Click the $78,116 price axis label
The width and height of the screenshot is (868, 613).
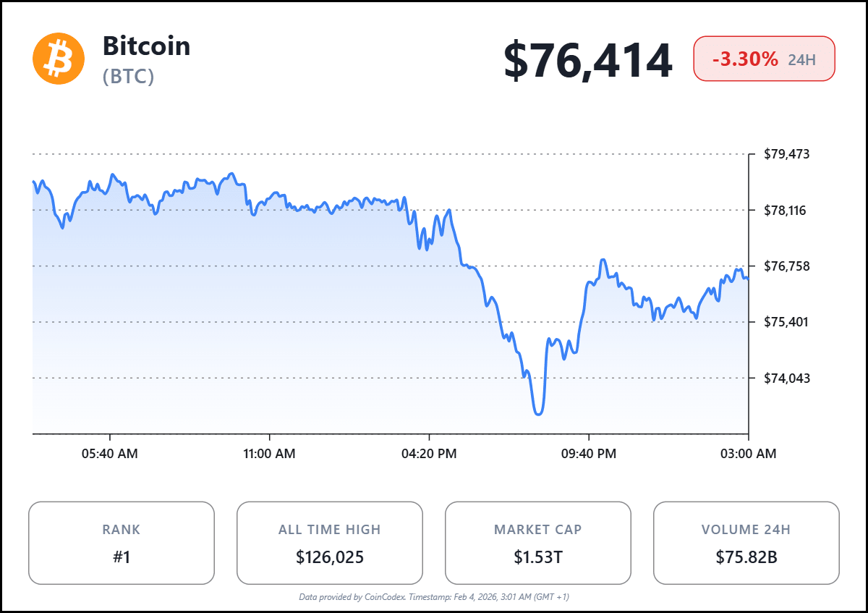(x=787, y=210)
